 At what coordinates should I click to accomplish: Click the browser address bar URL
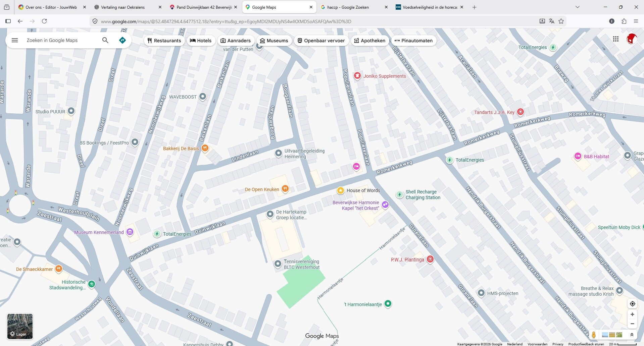226,21
